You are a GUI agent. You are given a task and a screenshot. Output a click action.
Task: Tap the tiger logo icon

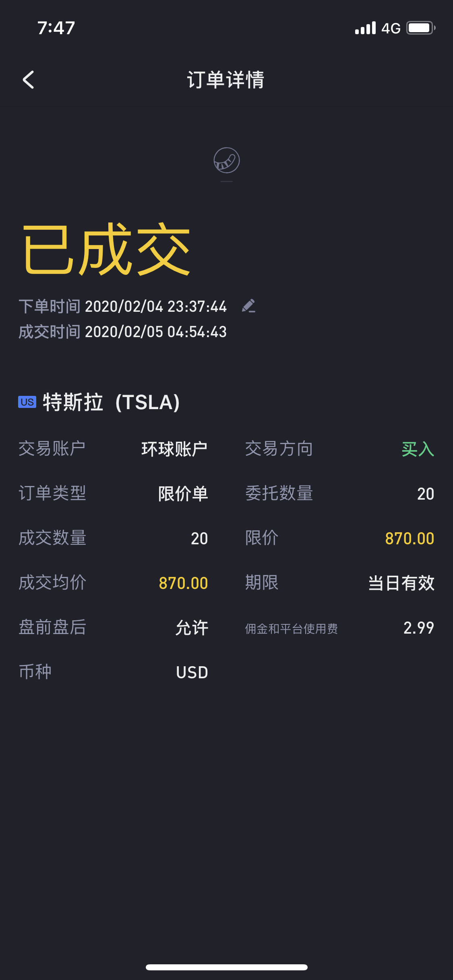[226, 160]
